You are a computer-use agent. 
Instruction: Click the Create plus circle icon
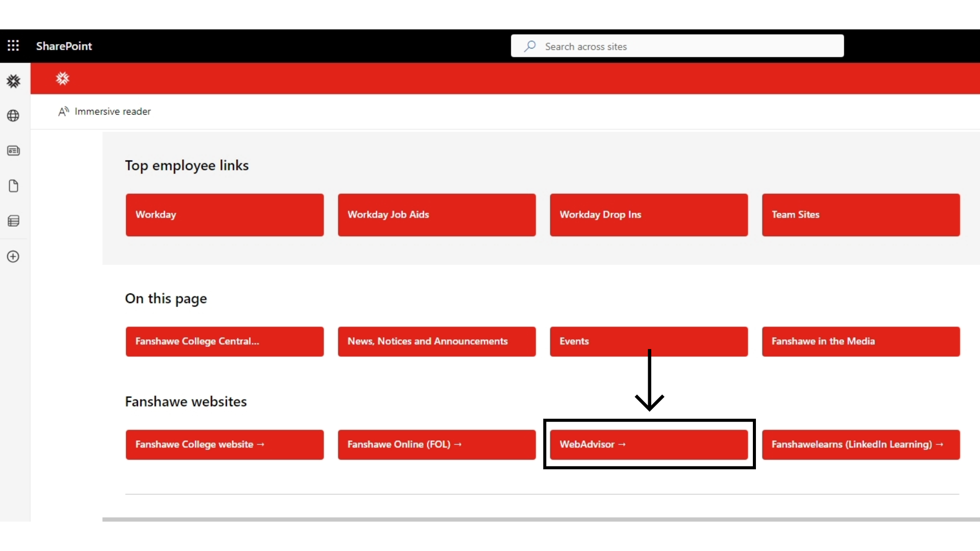13,257
